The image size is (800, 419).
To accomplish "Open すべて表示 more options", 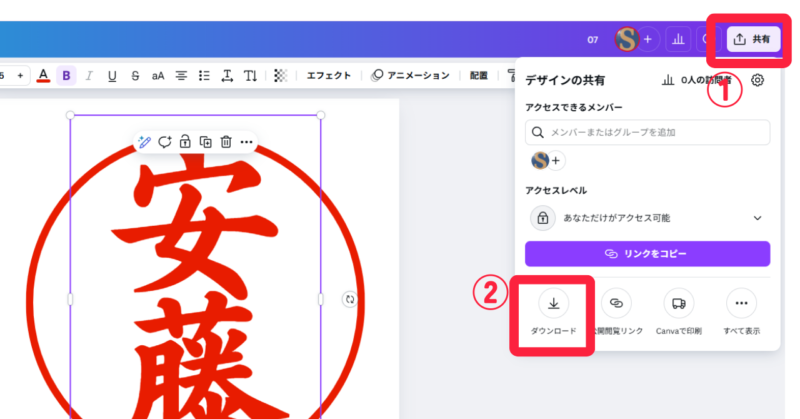I will click(x=741, y=313).
